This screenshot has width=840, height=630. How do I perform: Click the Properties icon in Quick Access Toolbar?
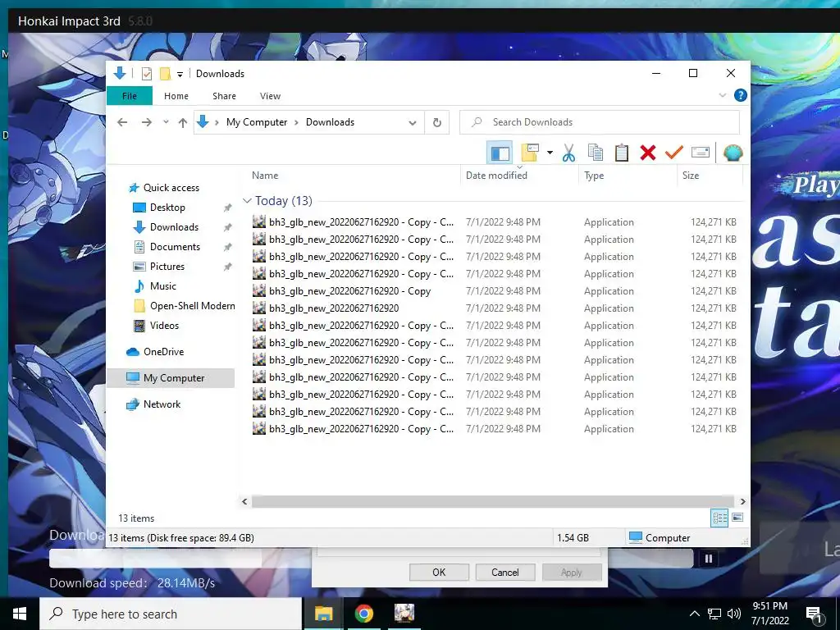146,74
